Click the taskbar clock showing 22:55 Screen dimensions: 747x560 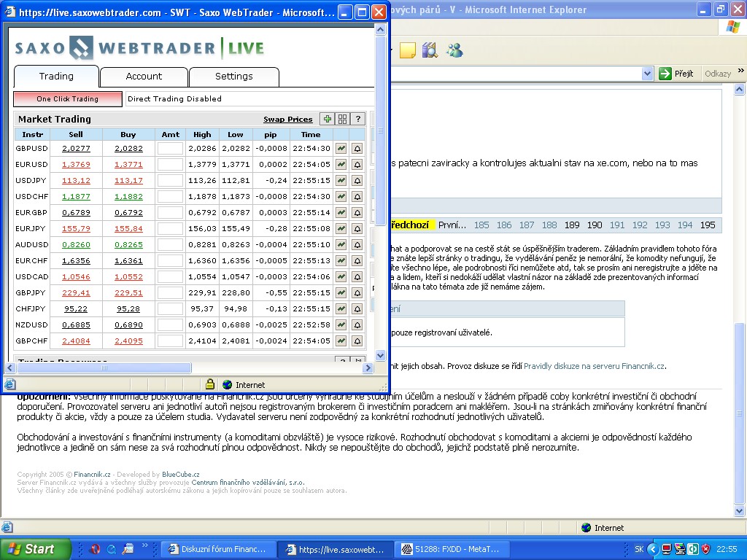point(727,549)
